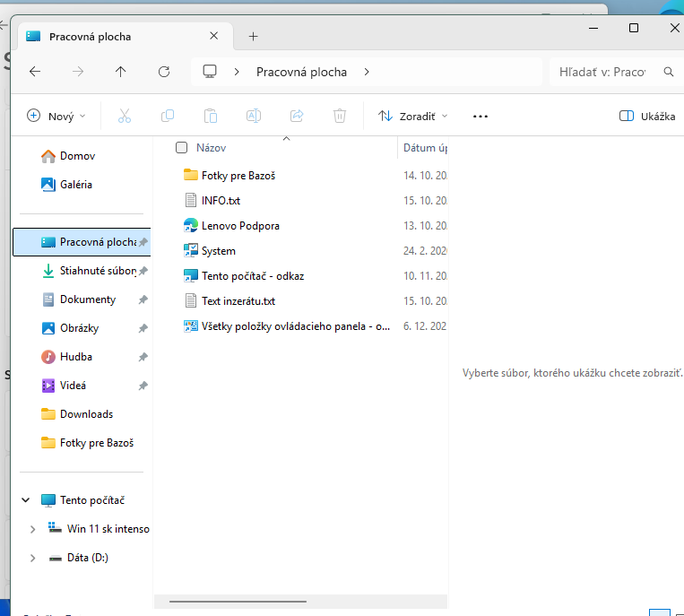Click the Share icon in toolbar
Image resolution: width=684 pixels, height=616 pixels.
pos(297,116)
